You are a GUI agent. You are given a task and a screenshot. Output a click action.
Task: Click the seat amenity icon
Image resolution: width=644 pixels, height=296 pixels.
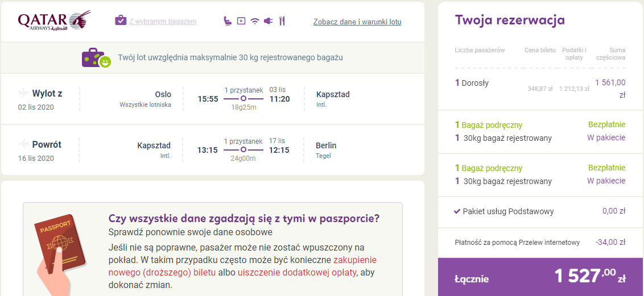(228, 21)
